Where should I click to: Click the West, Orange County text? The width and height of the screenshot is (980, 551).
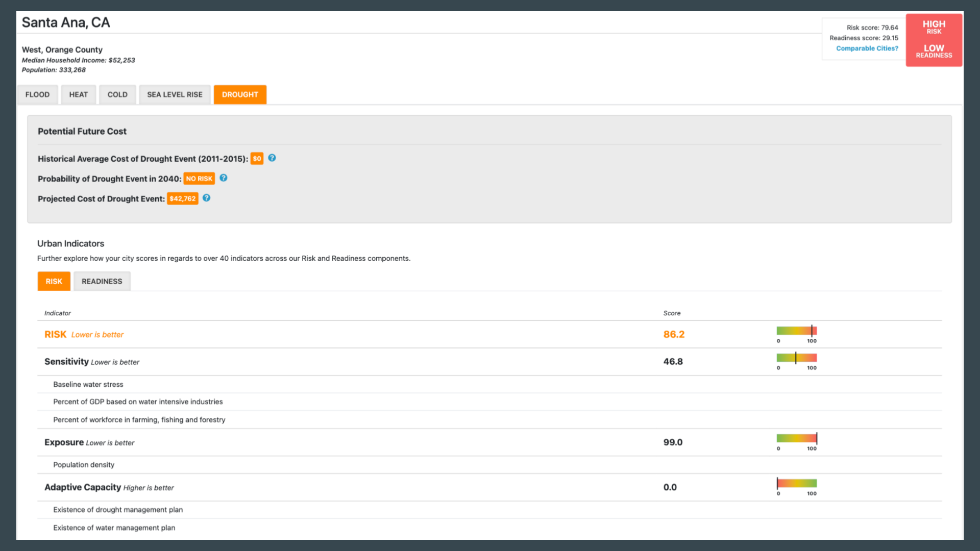pyautogui.click(x=62, y=49)
